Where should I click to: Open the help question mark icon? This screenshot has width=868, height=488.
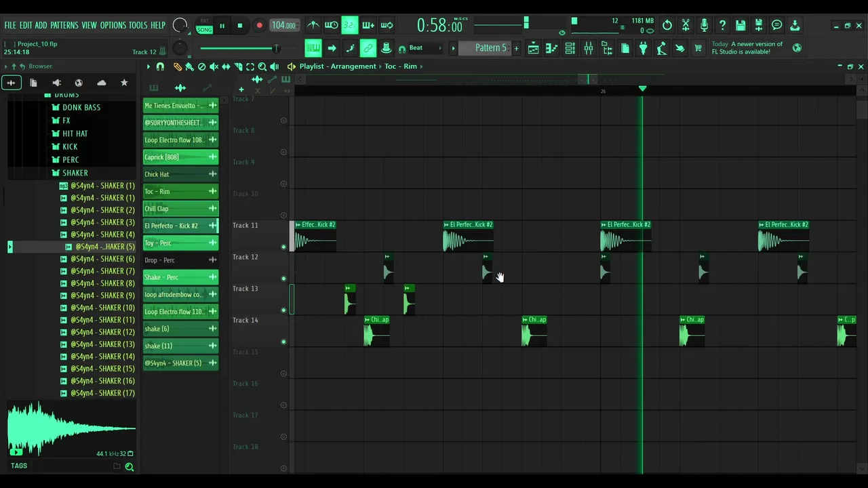point(722,26)
